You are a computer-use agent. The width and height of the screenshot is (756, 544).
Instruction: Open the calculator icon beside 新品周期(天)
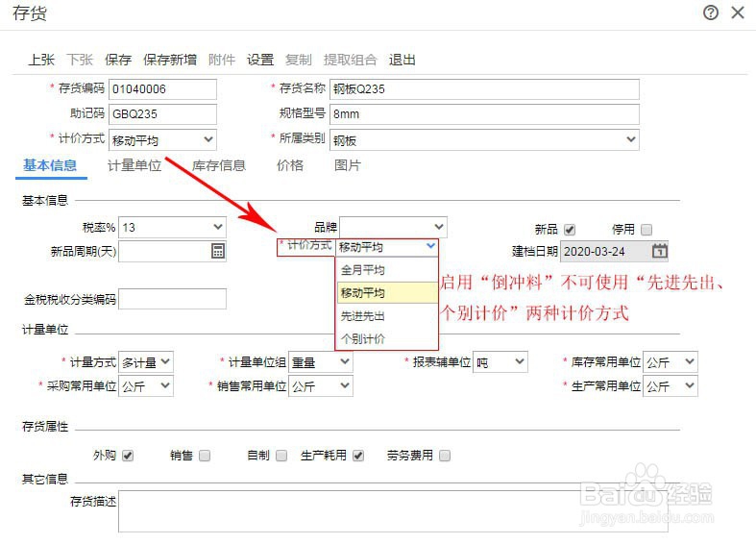tap(218, 251)
